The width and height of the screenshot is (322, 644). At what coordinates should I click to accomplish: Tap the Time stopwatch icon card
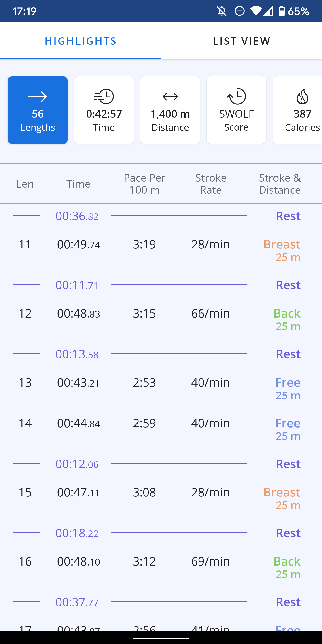pos(104,110)
